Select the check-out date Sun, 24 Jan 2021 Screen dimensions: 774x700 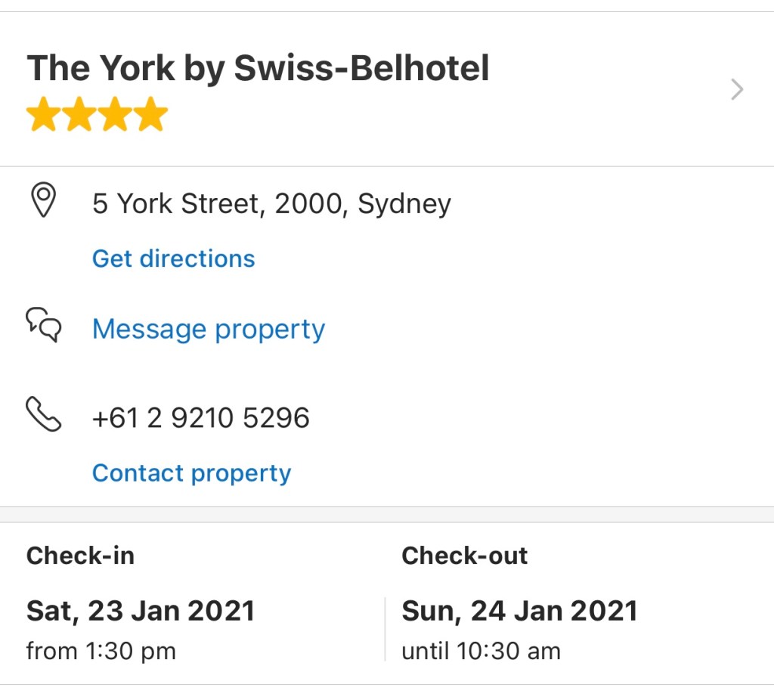519,611
